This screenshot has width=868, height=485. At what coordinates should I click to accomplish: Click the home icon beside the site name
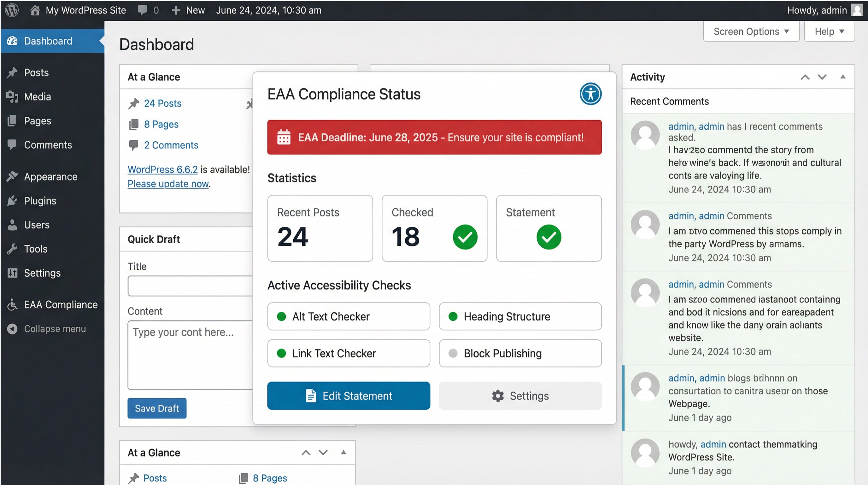[x=35, y=10]
